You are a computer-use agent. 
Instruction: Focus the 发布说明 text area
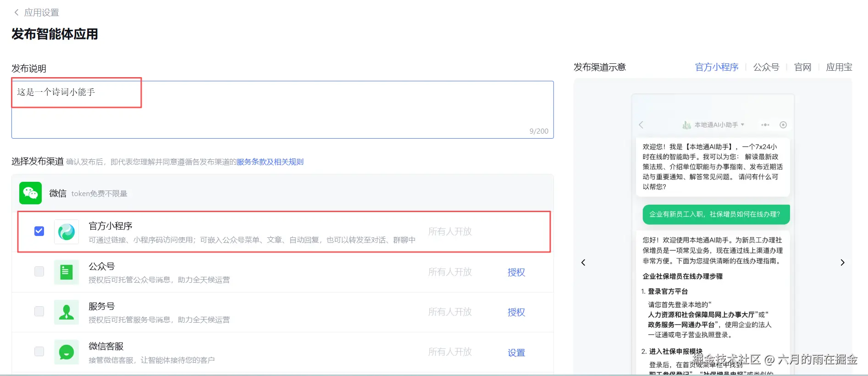click(x=282, y=110)
